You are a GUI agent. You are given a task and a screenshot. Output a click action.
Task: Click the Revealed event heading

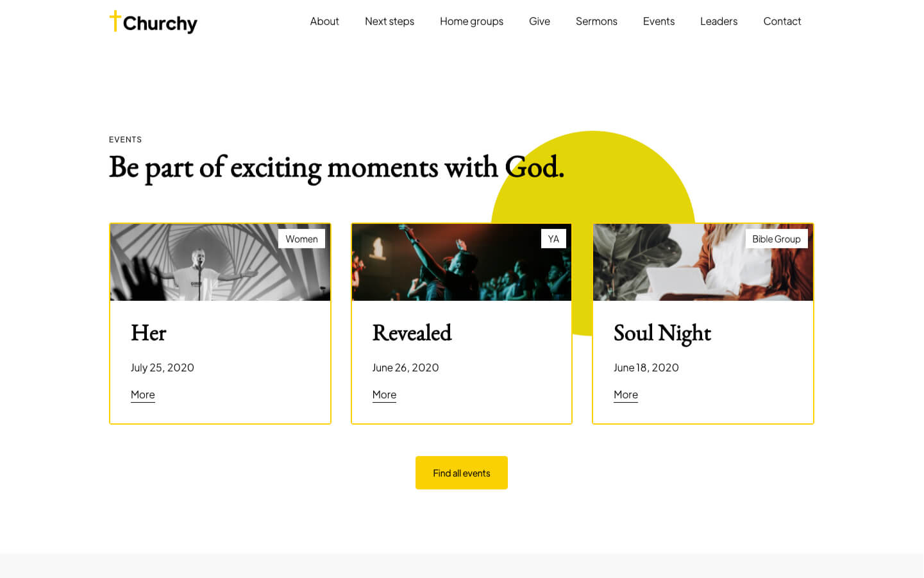(412, 333)
